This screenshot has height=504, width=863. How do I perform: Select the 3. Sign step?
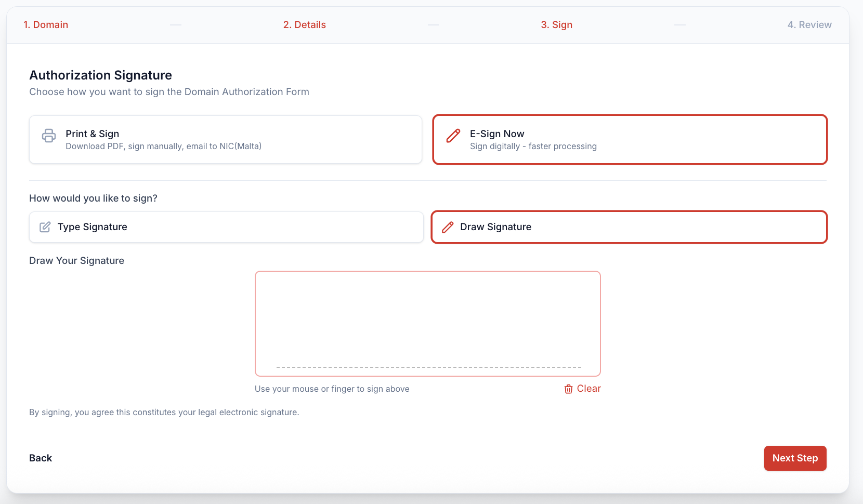[556, 25]
